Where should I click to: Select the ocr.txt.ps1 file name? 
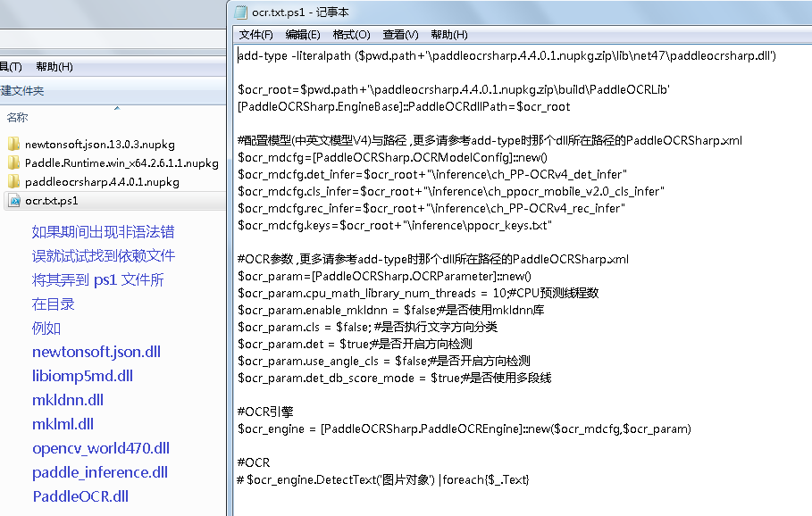(x=51, y=201)
